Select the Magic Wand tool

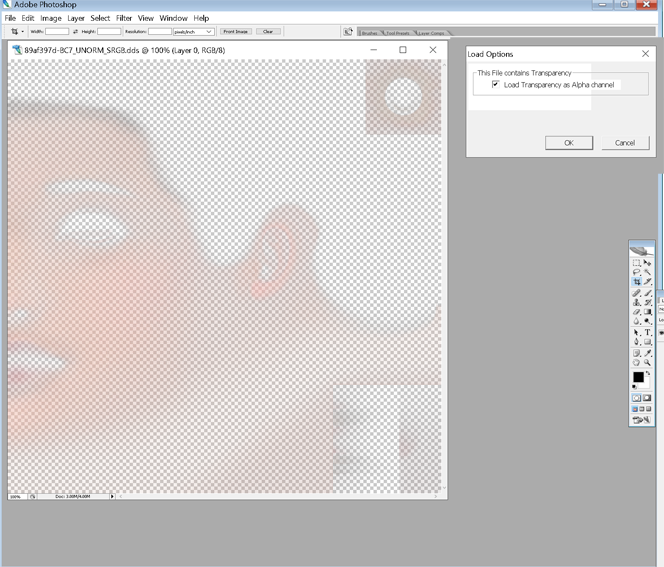[647, 272]
